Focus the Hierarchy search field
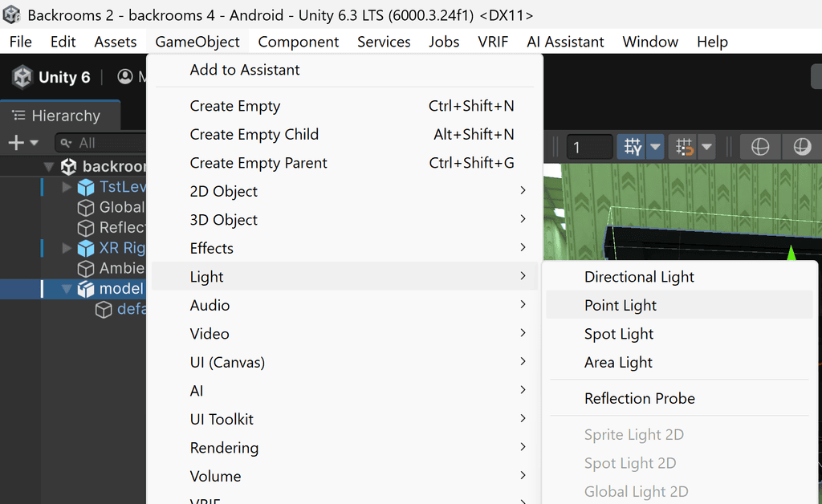Viewport: 822px width, 504px height. 100,143
